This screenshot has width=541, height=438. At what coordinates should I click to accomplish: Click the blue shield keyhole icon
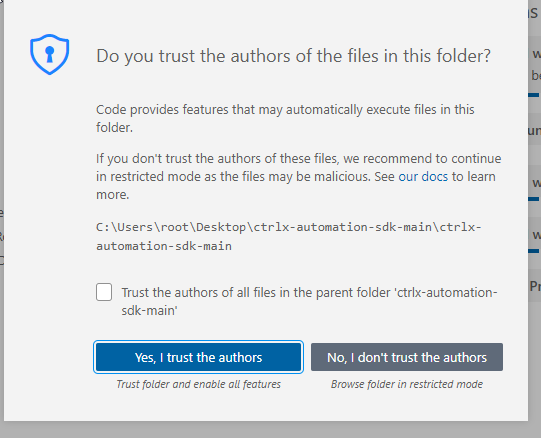50,55
